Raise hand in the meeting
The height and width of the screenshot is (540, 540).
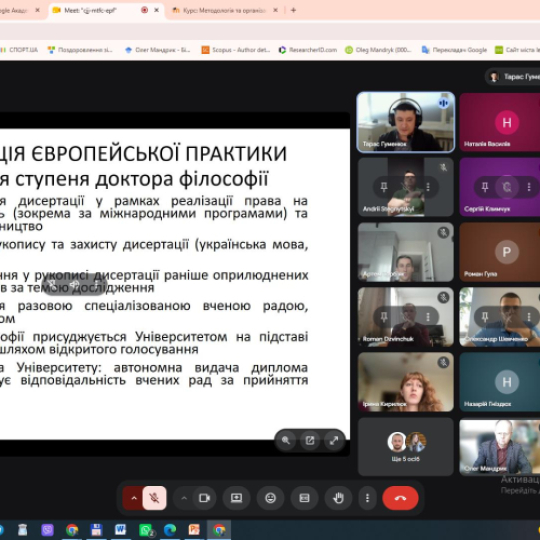pos(338,498)
